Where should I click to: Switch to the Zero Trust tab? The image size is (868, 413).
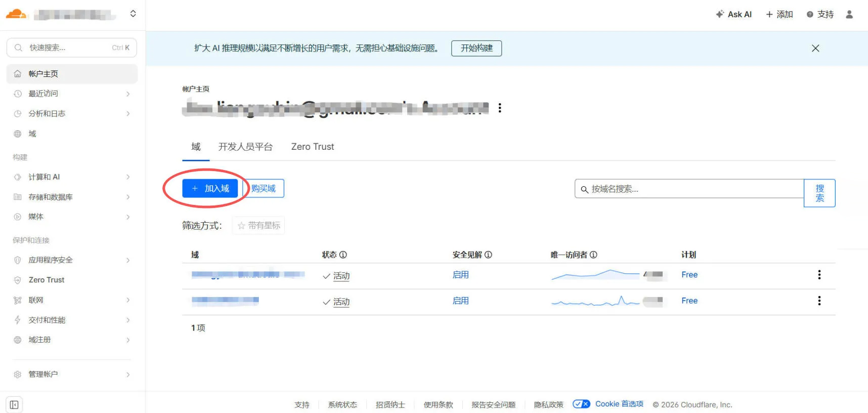coord(312,147)
